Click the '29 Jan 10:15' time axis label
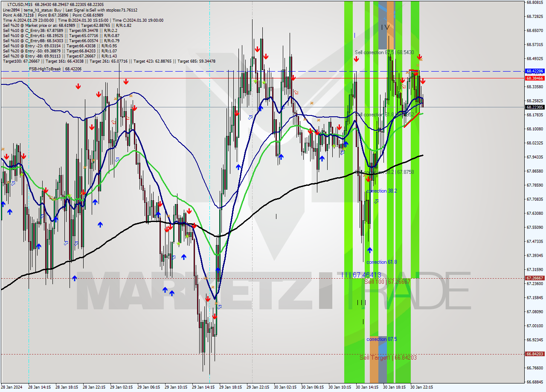This screenshot has height=392, width=546. click(176, 387)
